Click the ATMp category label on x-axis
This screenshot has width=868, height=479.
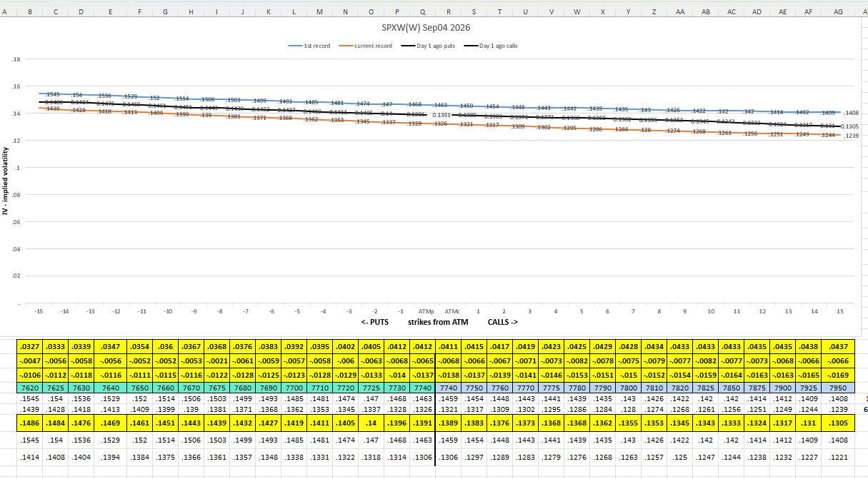coord(426,311)
